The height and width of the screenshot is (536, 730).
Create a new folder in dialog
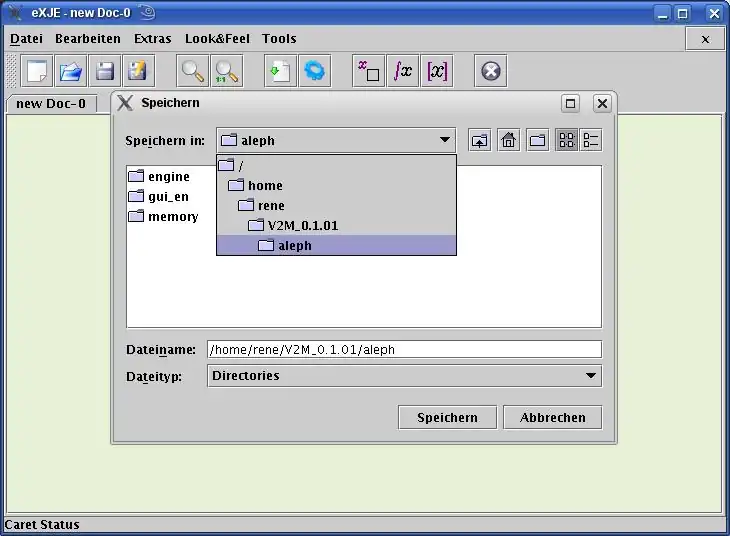538,141
